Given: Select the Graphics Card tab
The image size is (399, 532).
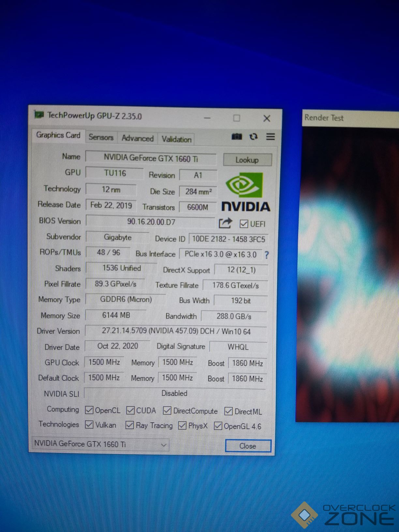Looking at the screenshot, I should pyautogui.click(x=58, y=135).
